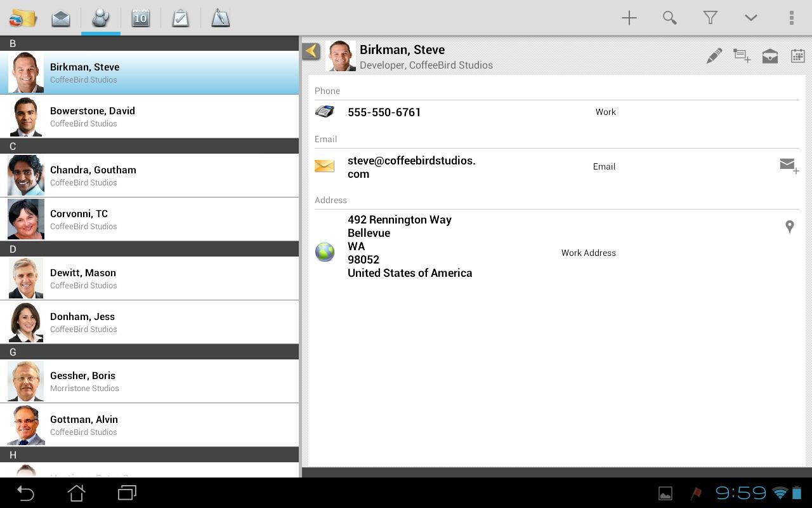Image resolution: width=812 pixels, height=508 pixels.
Task: Compose email to steve@coffeebirdstudios.com icon
Action: tap(789, 166)
